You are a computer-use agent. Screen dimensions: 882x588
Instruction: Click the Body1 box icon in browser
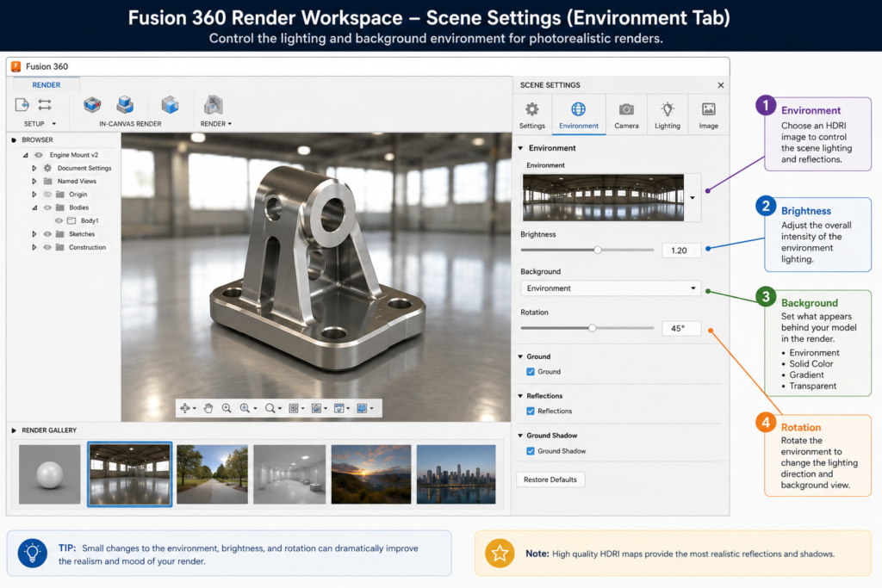71,220
